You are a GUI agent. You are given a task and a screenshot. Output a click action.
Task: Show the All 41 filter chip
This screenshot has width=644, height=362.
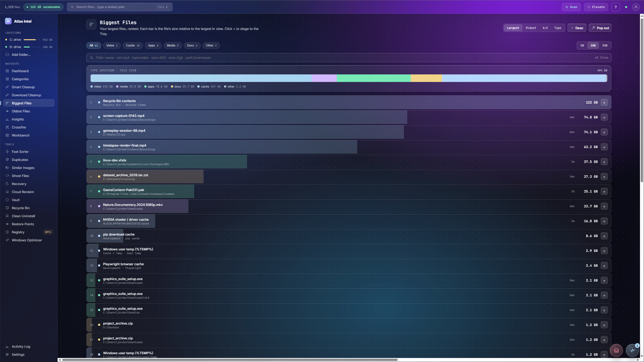point(94,46)
